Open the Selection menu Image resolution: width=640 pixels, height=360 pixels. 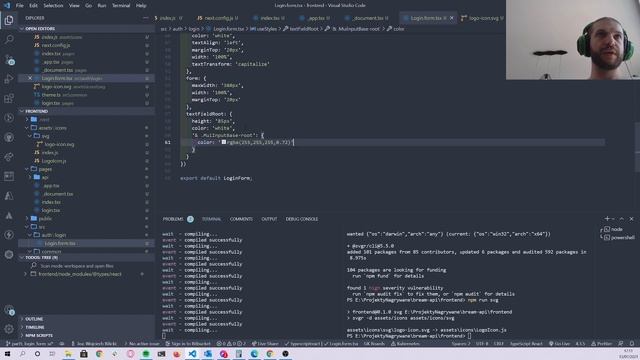[x=53, y=6]
